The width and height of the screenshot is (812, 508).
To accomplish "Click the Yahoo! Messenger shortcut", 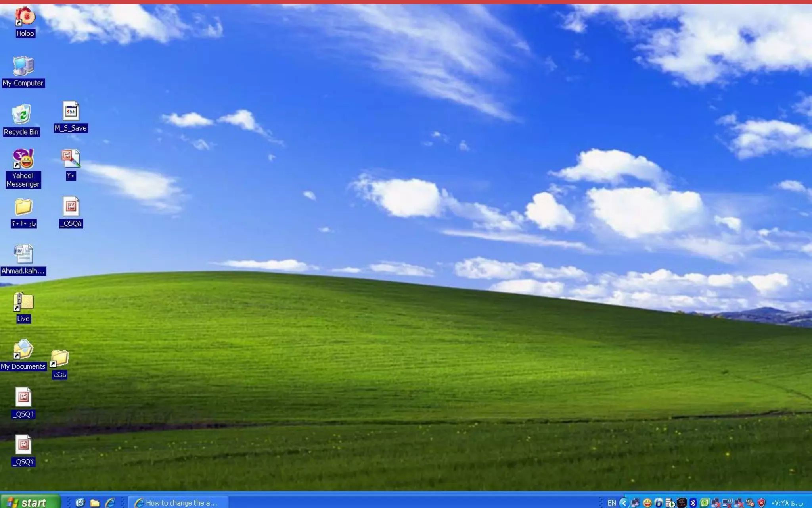I will tap(23, 159).
